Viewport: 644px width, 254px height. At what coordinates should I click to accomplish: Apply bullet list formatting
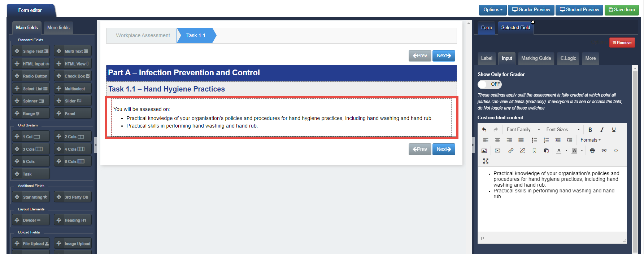tap(535, 140)
